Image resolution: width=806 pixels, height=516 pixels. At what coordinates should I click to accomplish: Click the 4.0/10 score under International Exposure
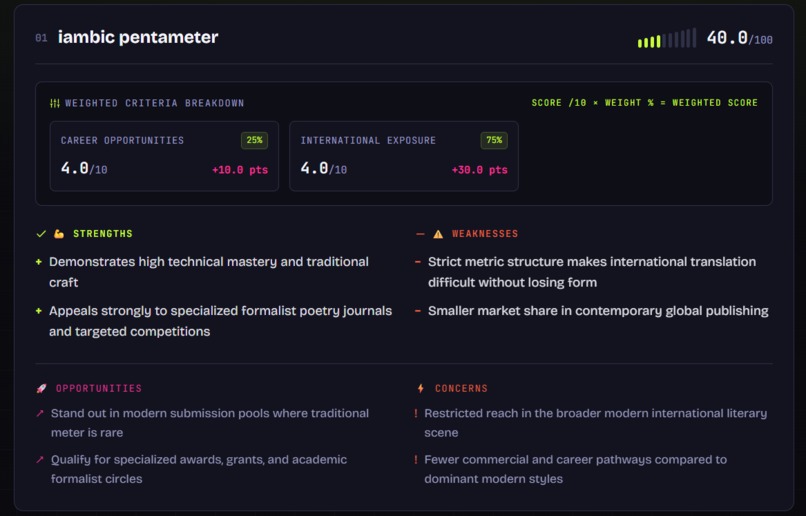tap(324, 169)
